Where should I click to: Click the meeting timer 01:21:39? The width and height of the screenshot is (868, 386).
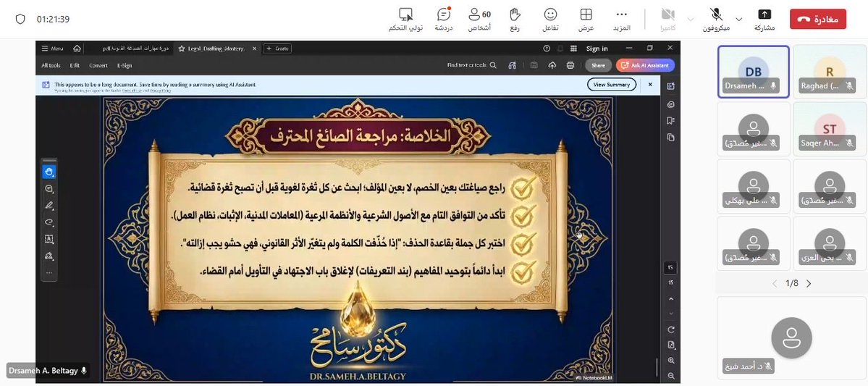[x=53, y=19]
